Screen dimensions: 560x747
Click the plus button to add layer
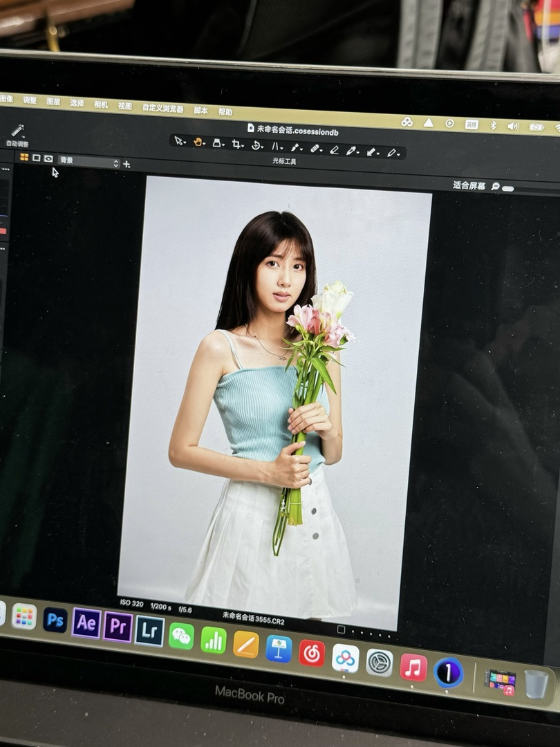pos(127,164)
